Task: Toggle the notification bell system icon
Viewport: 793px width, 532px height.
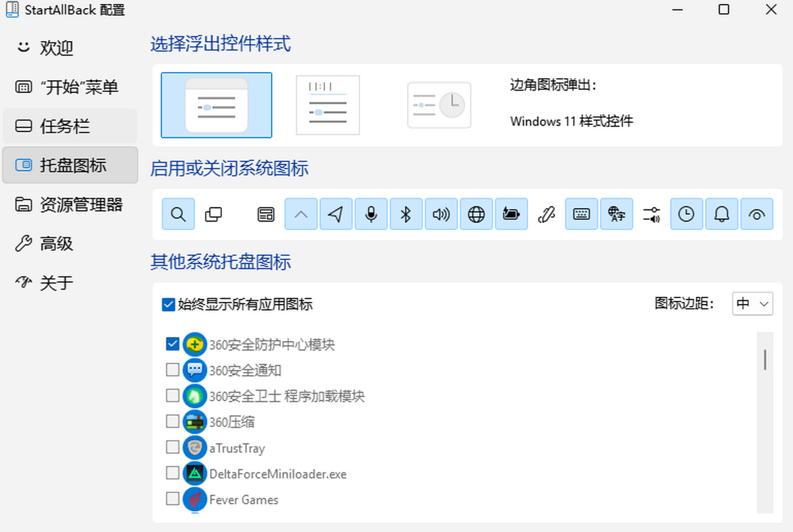Action: tap(722, 214)
